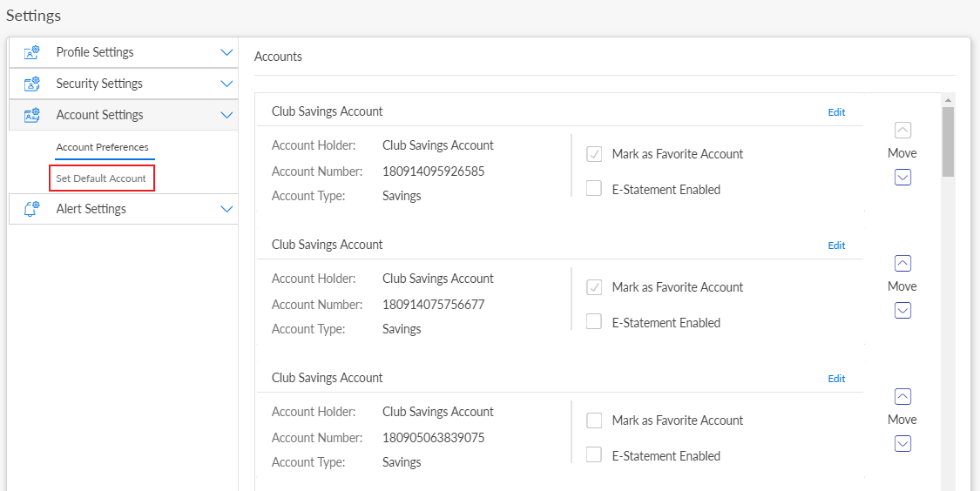Click the Alert Settings bell icon
The image size is (980, 491).
click(x=31, y=209)
